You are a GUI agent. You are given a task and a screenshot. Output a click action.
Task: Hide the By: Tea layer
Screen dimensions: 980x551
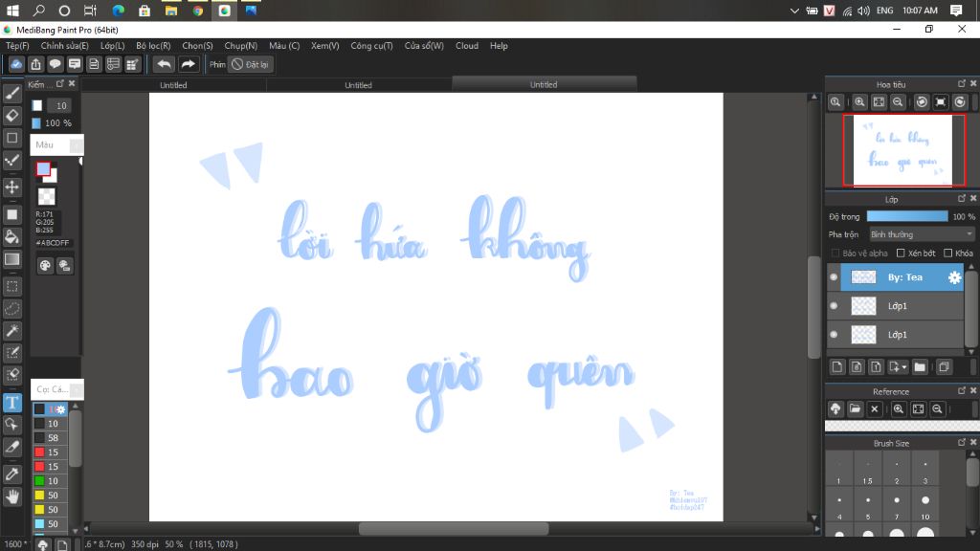coord(834,277)
